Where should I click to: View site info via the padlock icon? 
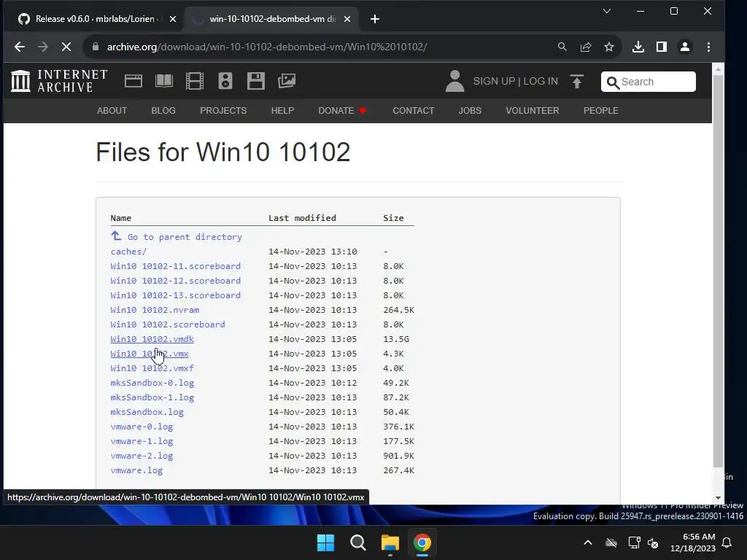(96, 47)
